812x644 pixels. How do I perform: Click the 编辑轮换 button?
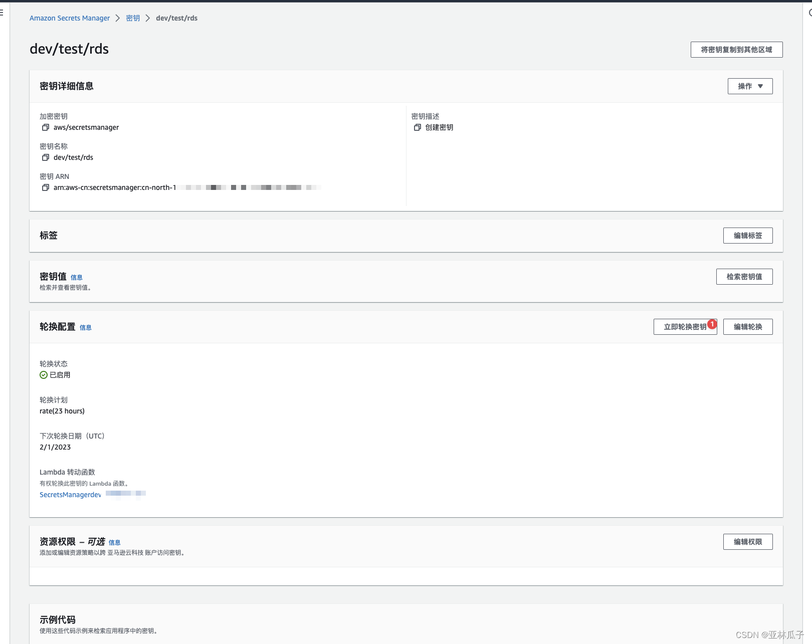point(748,327)
